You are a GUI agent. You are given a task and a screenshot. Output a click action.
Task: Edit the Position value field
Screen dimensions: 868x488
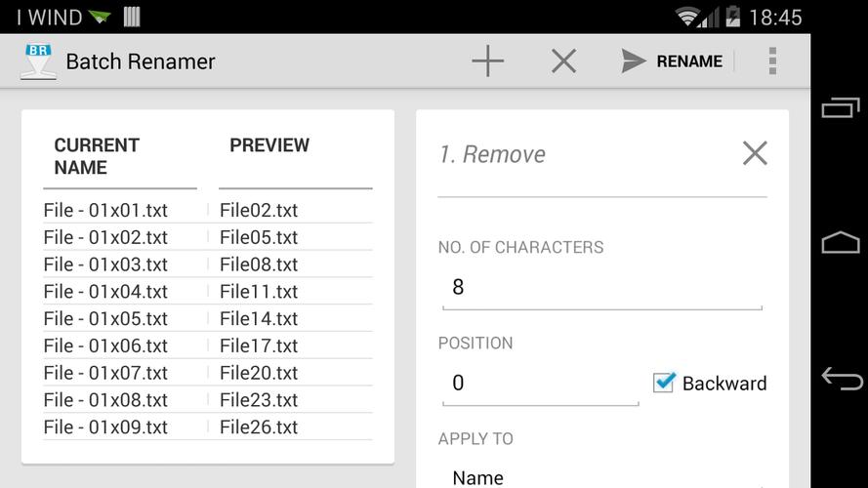(x=540, y=383)
